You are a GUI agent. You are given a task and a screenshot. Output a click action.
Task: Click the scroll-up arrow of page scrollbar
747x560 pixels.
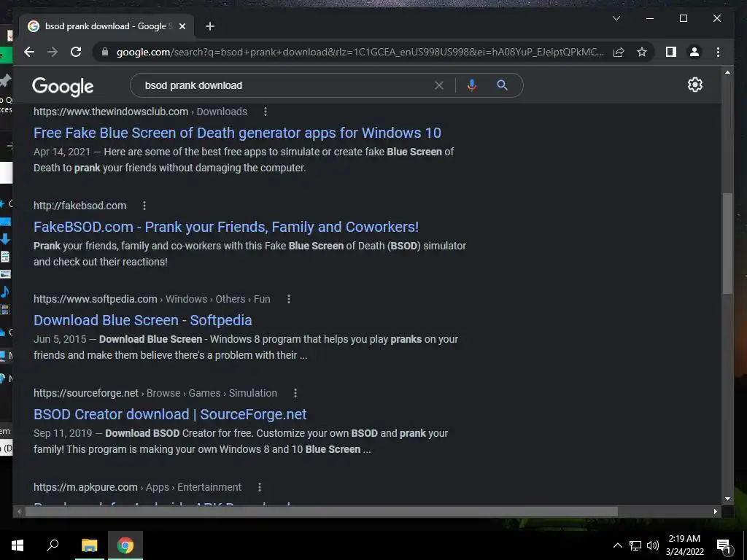727,73
